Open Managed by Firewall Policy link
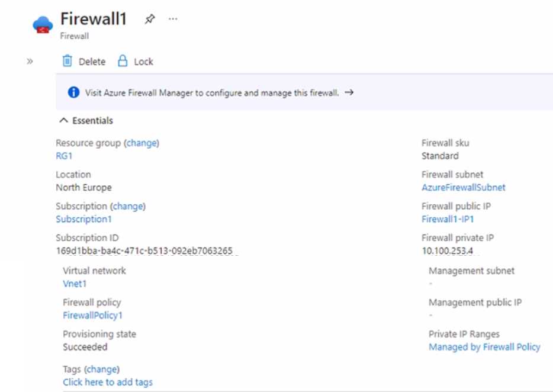This screenshot has width=553, height=392. pyautogui.click(x=484, y=347)
